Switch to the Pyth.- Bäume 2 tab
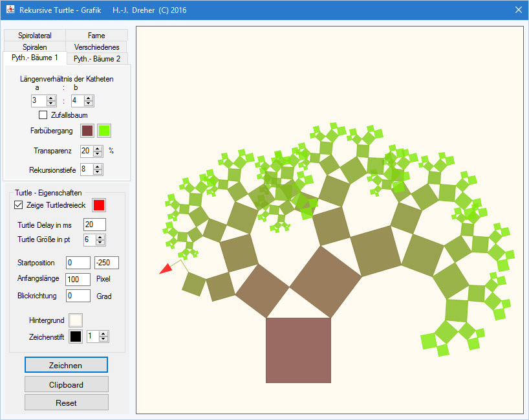529x420 pixels. (97, 58)
